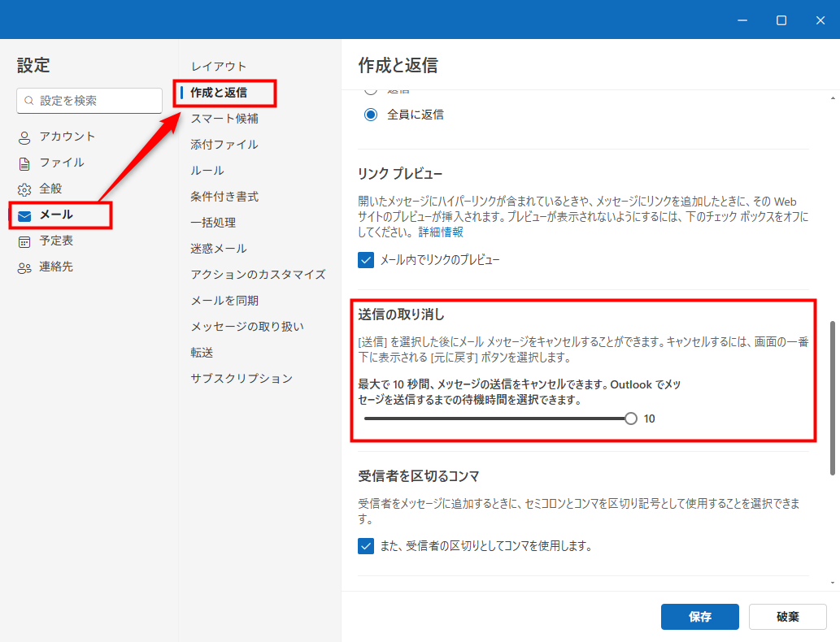This screenshot has width=840, height=642.
Task: Click the 破棄 button
Action: [787, 617]
